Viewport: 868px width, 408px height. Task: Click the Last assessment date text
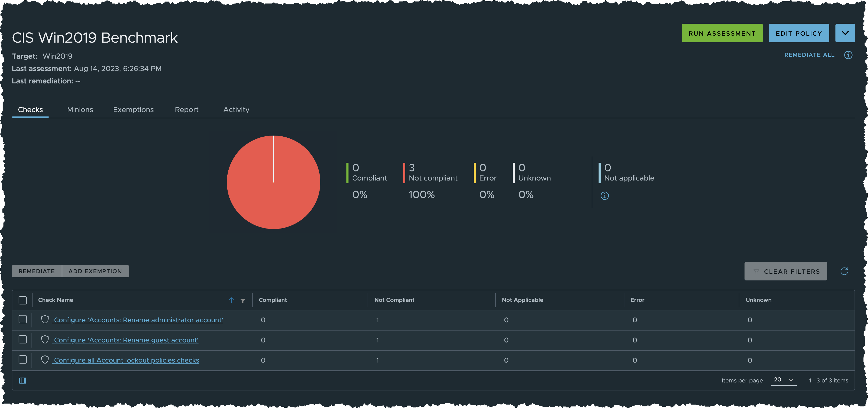118,69
